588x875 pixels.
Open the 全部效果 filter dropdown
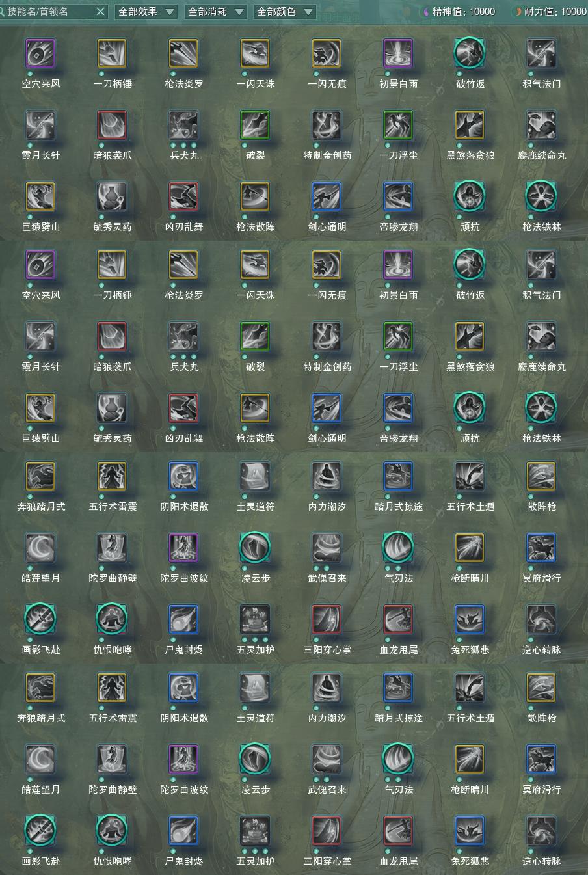146,11
